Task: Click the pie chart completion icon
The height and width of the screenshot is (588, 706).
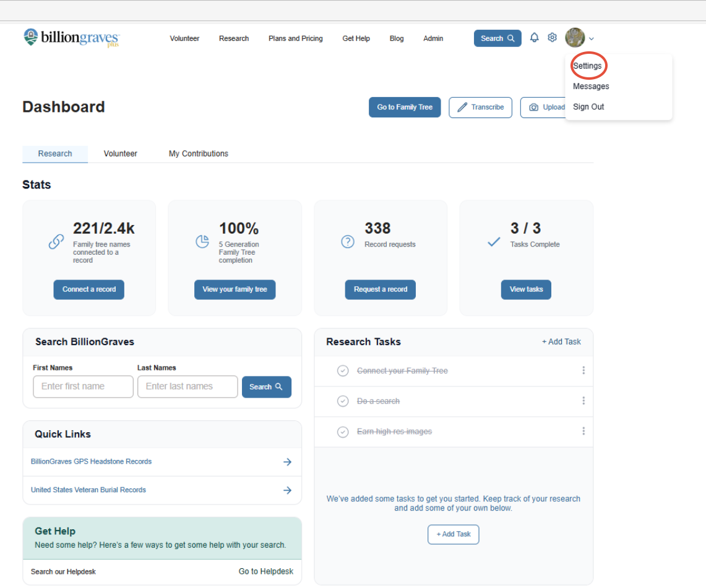Action: [202, 242]
